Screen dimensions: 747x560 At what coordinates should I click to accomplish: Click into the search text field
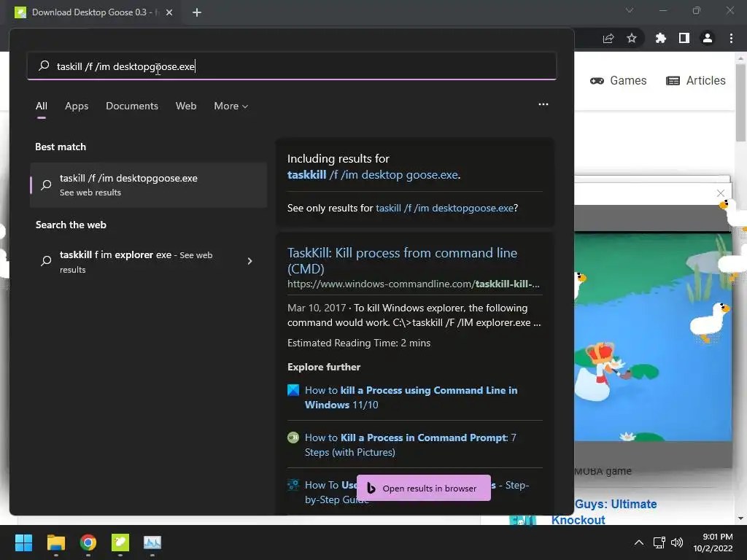(x=292, y=66)
